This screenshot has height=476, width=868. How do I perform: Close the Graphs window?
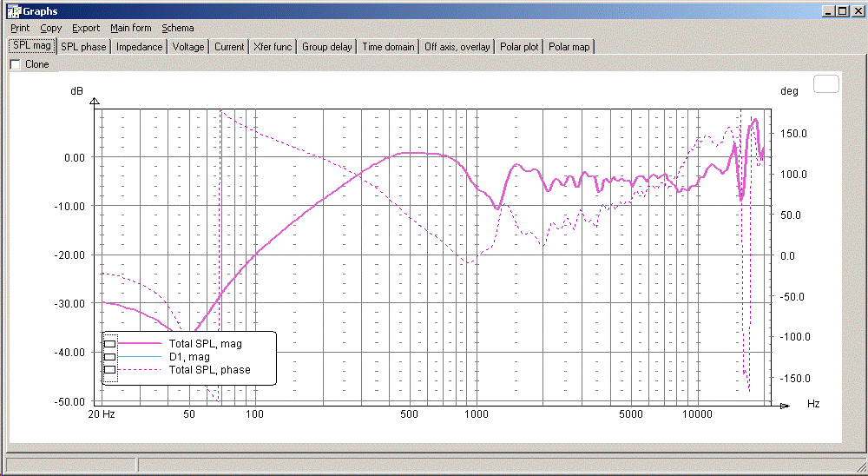point(857,11)
